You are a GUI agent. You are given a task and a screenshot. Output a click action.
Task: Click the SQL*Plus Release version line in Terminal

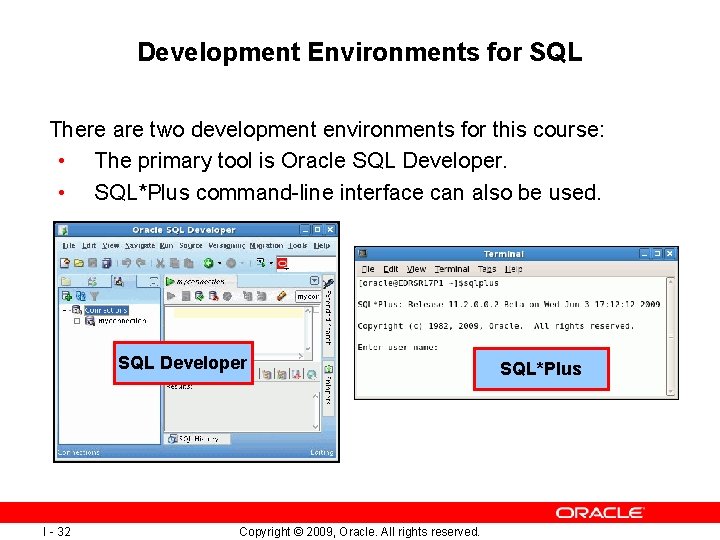[x=509, y=304]
